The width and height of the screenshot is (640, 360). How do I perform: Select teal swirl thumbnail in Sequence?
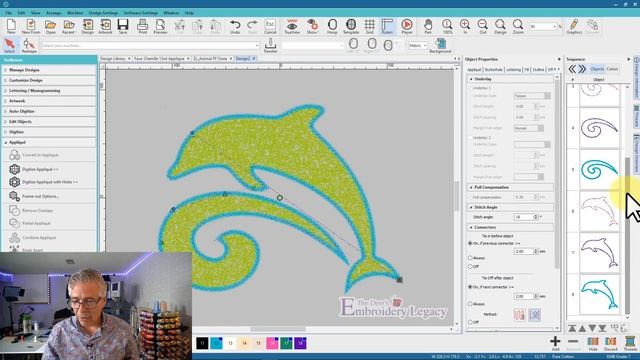599,169
